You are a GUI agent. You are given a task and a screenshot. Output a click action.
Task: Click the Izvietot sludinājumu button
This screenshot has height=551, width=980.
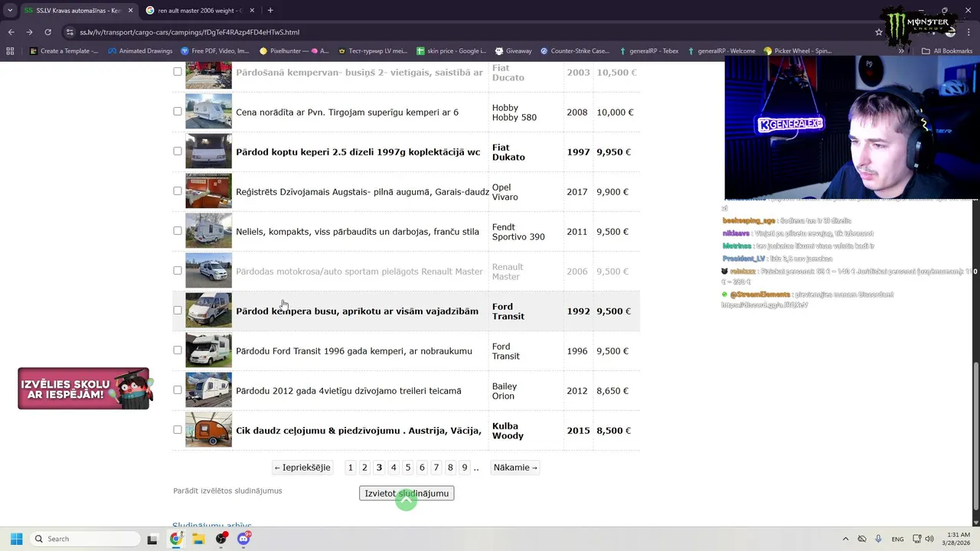pos(407,494)
